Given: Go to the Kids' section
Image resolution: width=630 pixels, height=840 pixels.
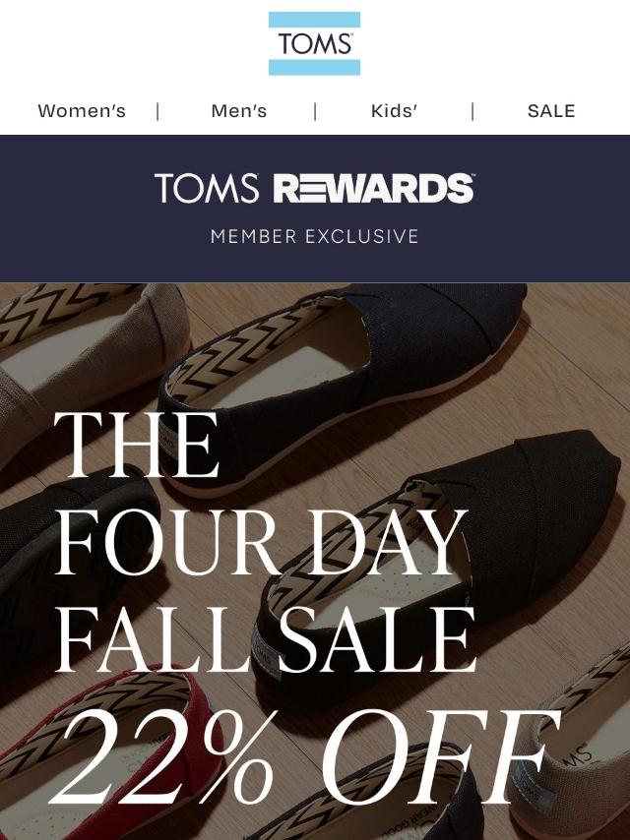Looking at the screenshot, I should [394, 111].
